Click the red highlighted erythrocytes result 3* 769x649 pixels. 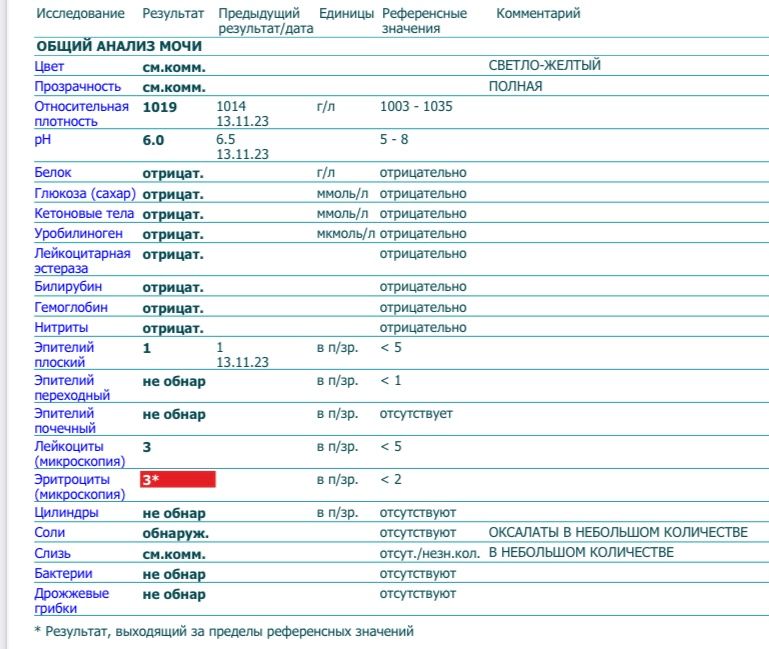pyautogui.click(x=178, y=480)
